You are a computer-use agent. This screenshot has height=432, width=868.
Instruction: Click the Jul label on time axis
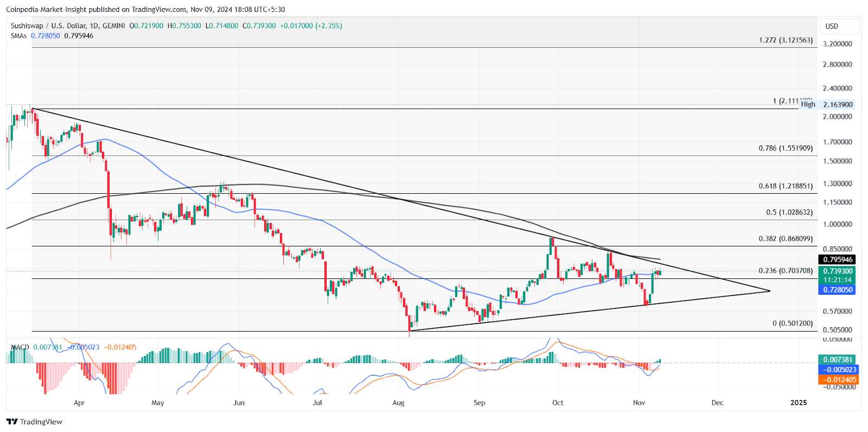click(x=318, y=403)
